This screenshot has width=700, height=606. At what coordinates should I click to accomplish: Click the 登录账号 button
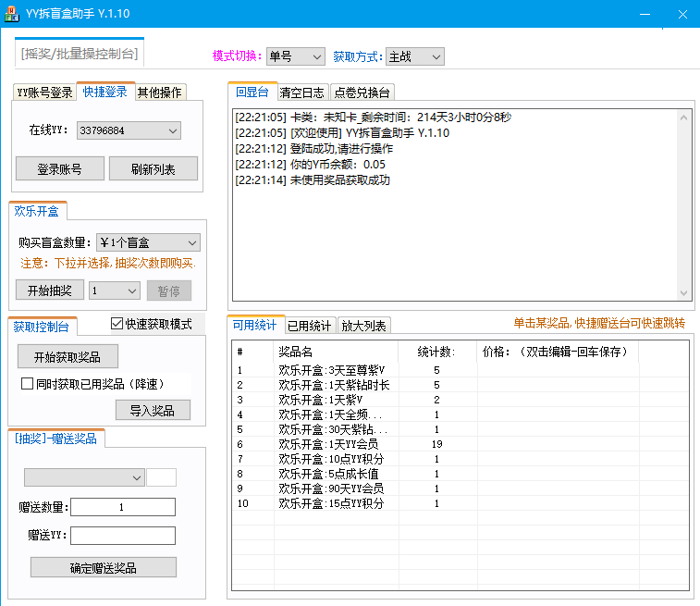click(x=60, y=168)
